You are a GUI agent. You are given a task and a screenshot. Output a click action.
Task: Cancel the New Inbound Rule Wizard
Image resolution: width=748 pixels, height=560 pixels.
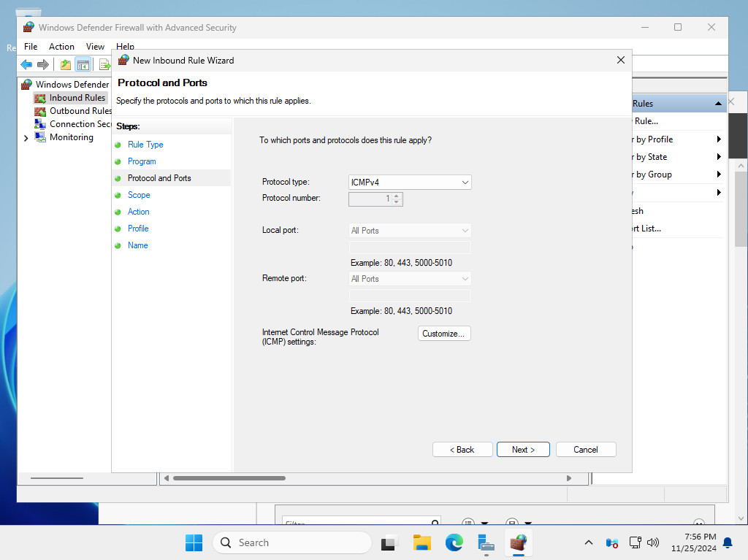586,449
